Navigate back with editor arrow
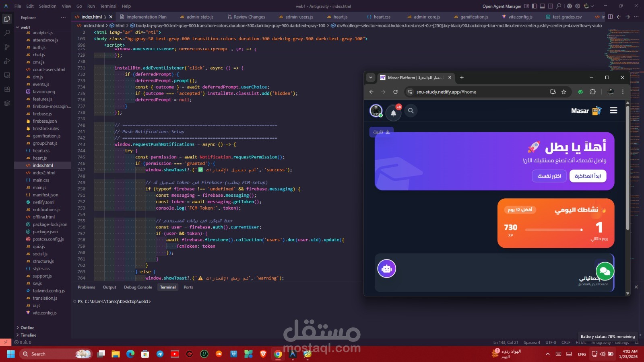Screen dimensions: 644x362 (619, 17)
